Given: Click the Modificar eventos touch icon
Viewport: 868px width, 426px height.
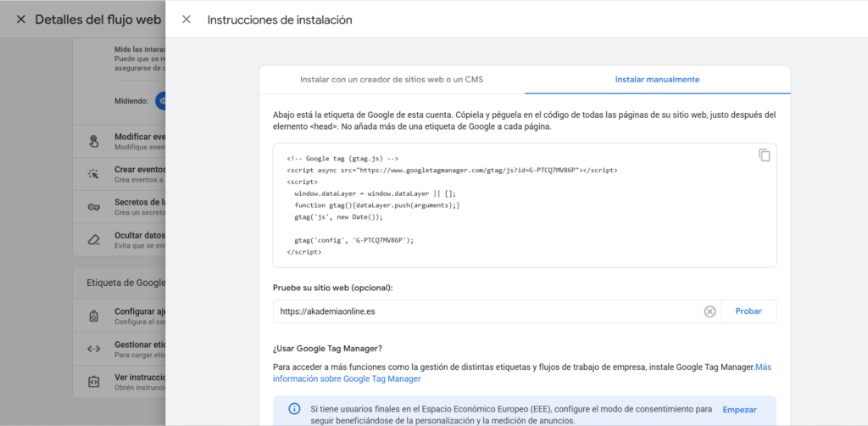Looking at the screenshot, I should 93,141.
